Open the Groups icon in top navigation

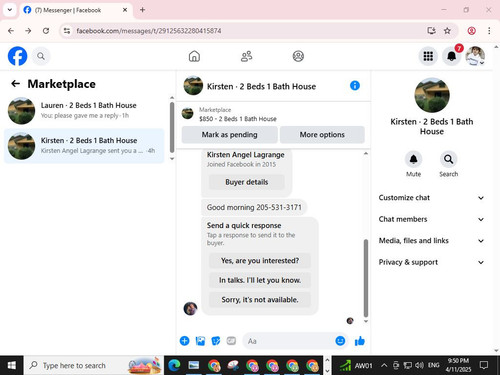298,56
